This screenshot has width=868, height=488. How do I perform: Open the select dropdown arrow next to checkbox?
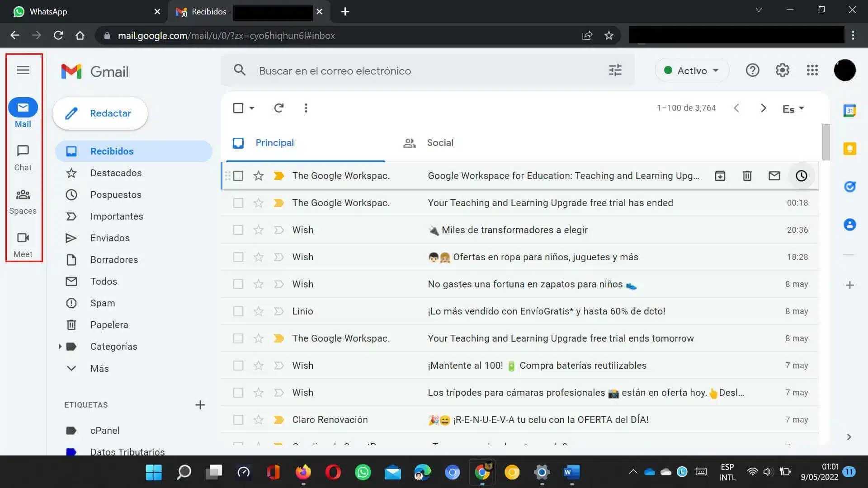pos(252,108)
